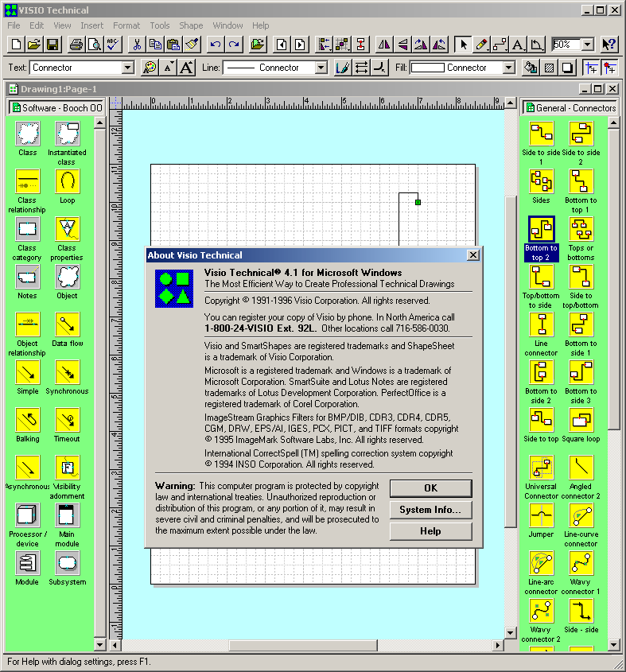Select the Pencil tool
Screen dimensions: 626x672
point(481,45)
